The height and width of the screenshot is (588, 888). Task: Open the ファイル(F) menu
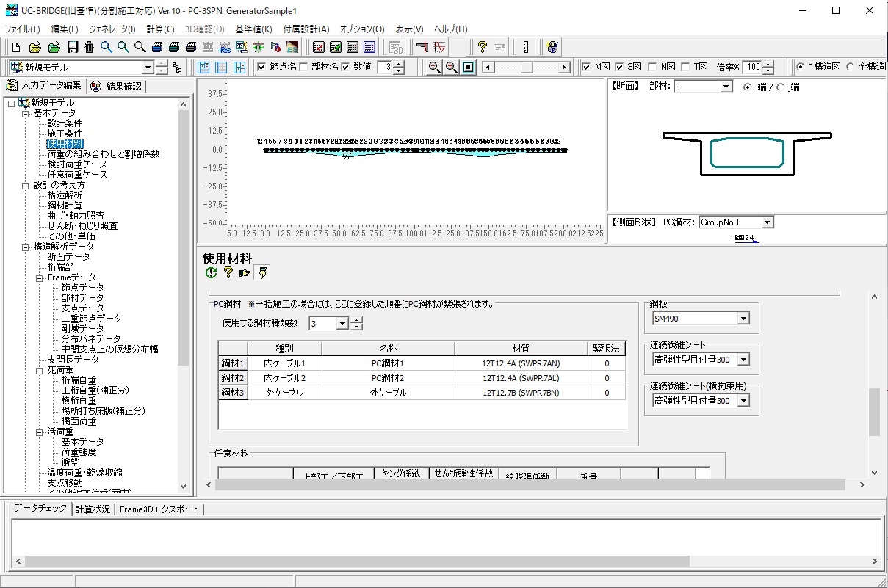point(23,29)
